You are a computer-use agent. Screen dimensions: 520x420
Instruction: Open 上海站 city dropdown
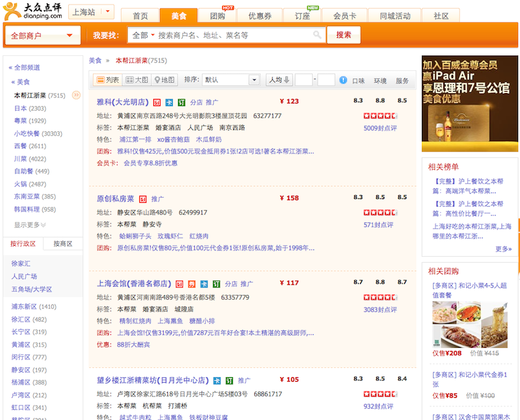click(91, 12)
